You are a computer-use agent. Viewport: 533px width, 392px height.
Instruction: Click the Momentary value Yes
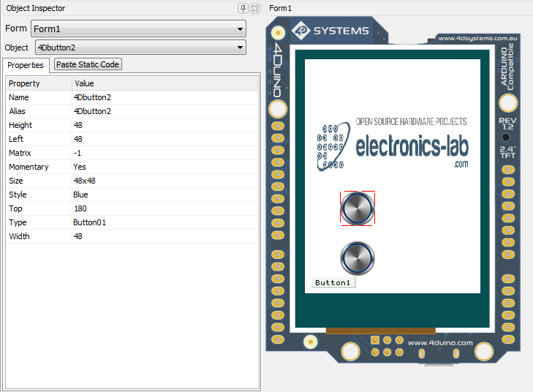[x=80, y=167]
